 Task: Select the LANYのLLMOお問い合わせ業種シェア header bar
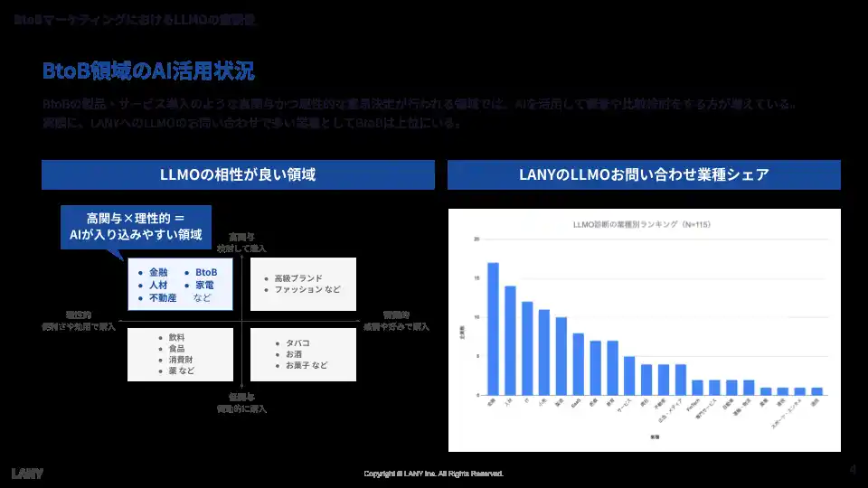tap(644, 174)
